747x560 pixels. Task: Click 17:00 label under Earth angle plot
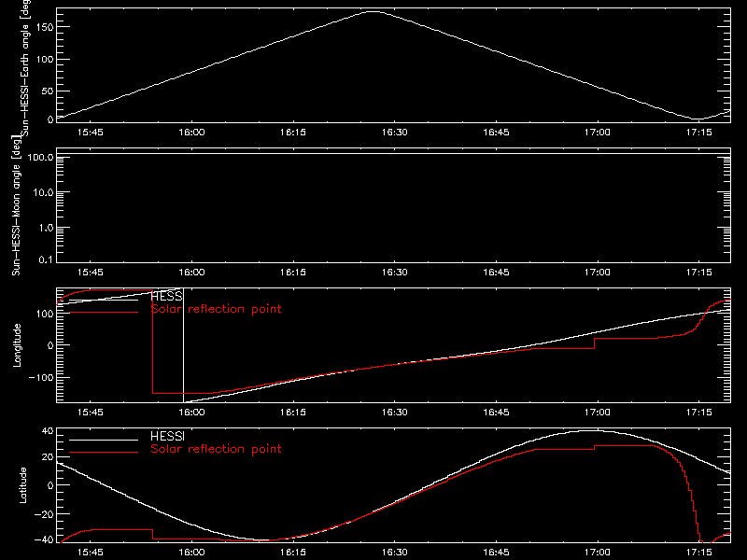[598, 132]
